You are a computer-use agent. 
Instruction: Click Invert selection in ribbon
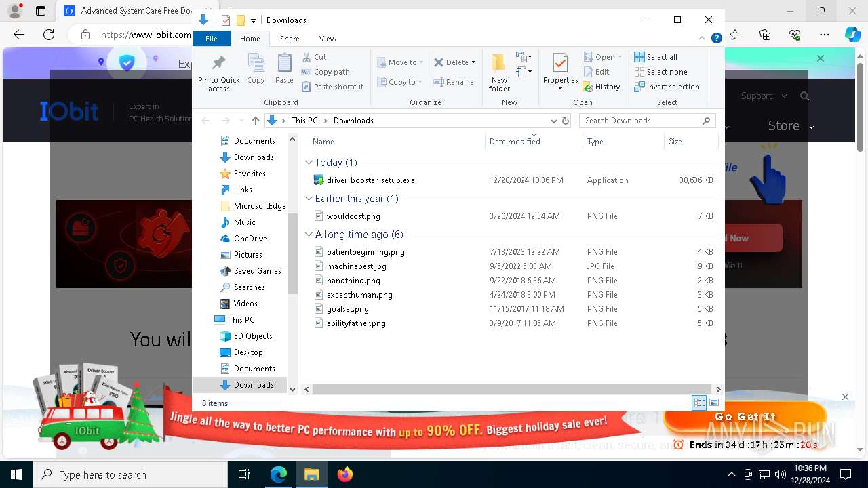(667, 87)
